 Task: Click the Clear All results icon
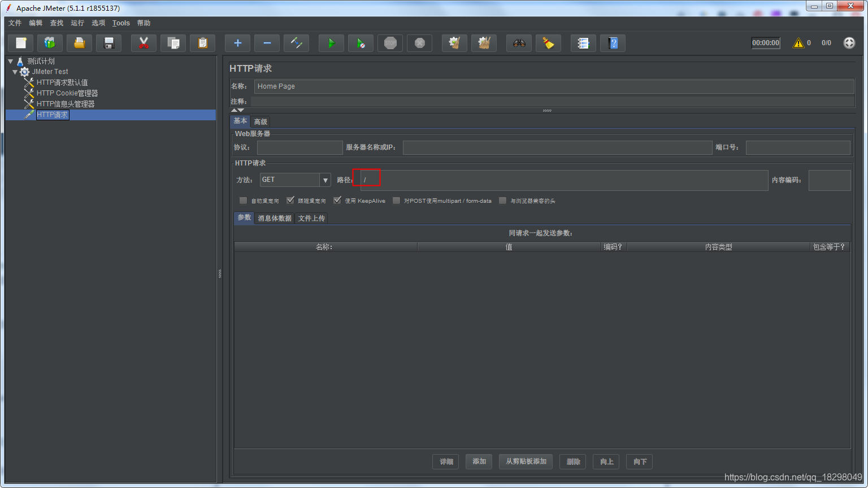pyautogui.click(x=484, y=43)
